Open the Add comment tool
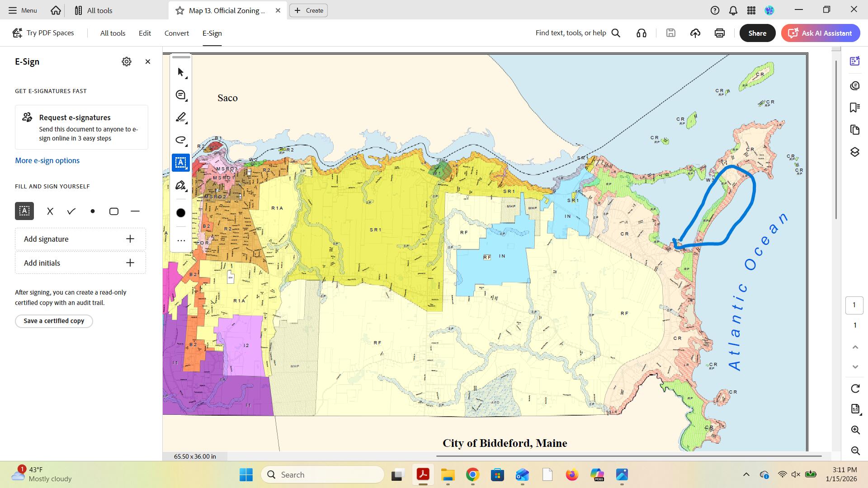 (x=180, y=95)
